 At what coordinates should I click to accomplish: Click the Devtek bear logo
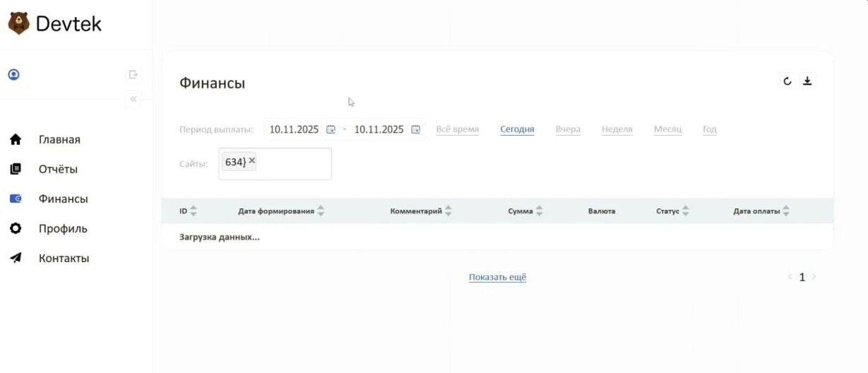click(x=18, y=23)
